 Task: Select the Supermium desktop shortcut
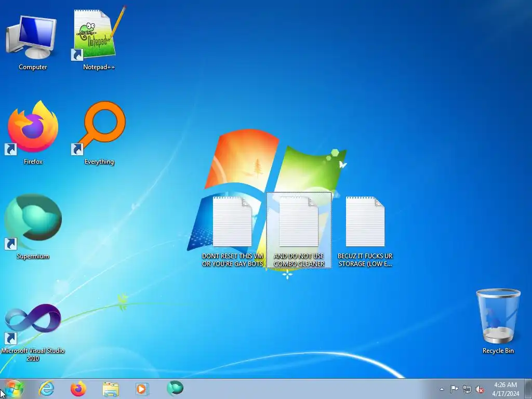[x=33, y=227]
